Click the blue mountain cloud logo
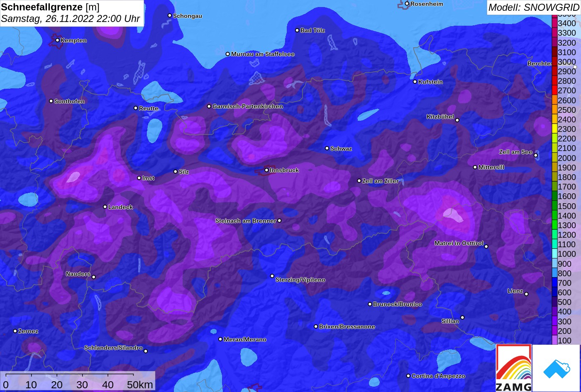Screen dimensions: 581x392 point(557,368)
